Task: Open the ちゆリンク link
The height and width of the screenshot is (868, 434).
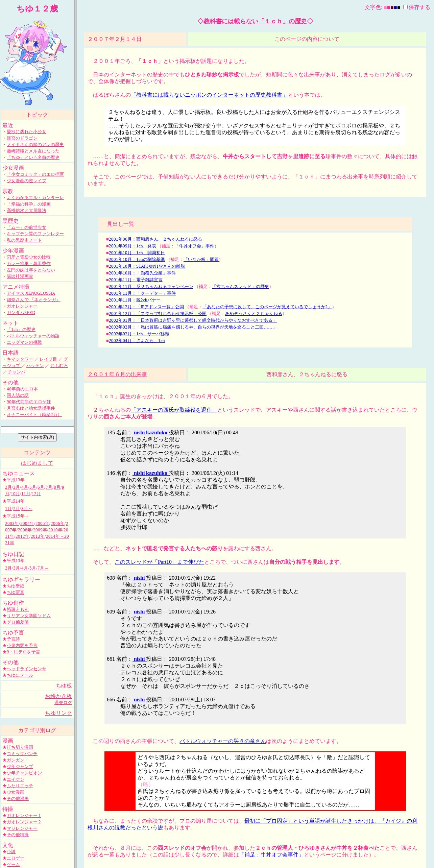Action: point(58,713)
